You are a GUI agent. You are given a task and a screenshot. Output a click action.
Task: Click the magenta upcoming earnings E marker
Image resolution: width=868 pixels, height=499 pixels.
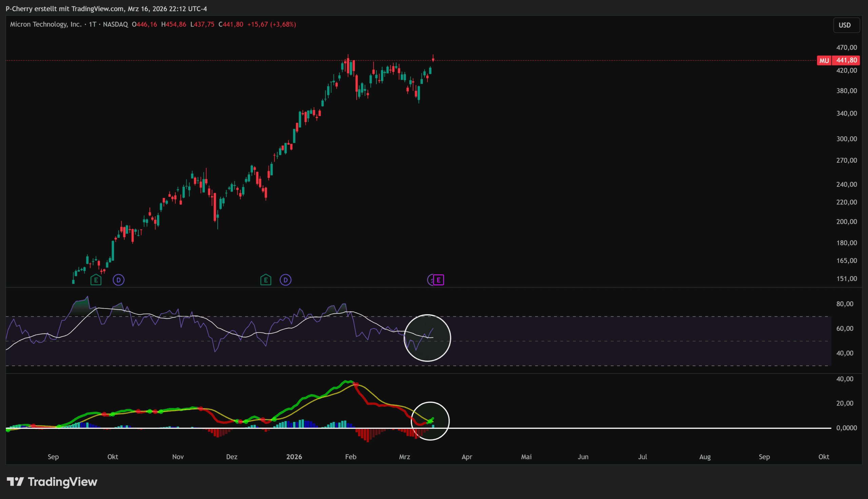point(439,280)
